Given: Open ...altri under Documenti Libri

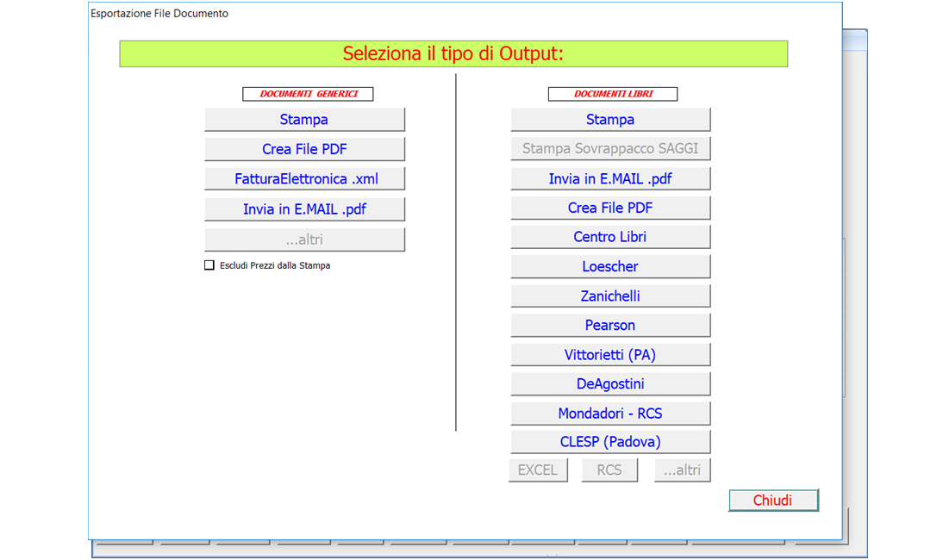Looking at the screenshot, I should click(x=683, y=470).
